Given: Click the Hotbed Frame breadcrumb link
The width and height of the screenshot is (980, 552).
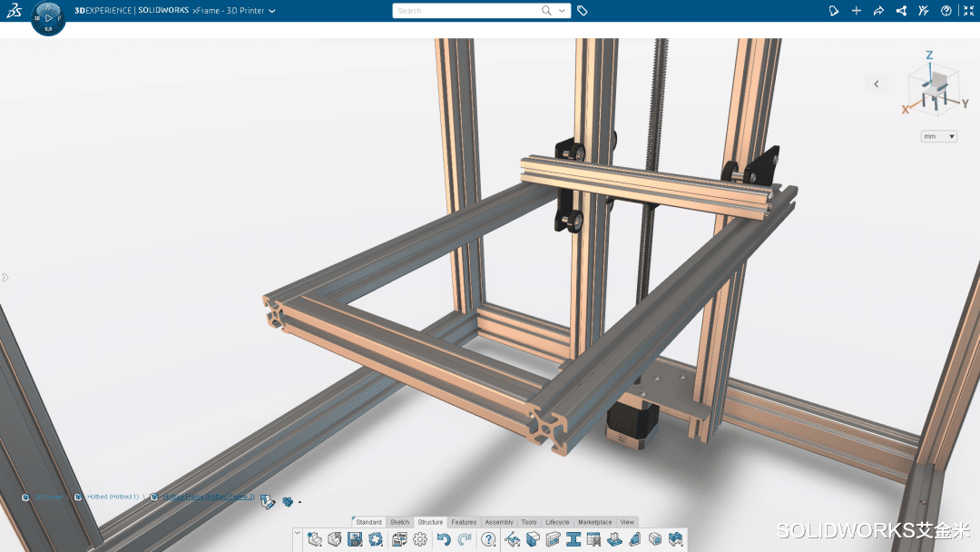Looking at the screenshot, I should click(x=209, y=497).
